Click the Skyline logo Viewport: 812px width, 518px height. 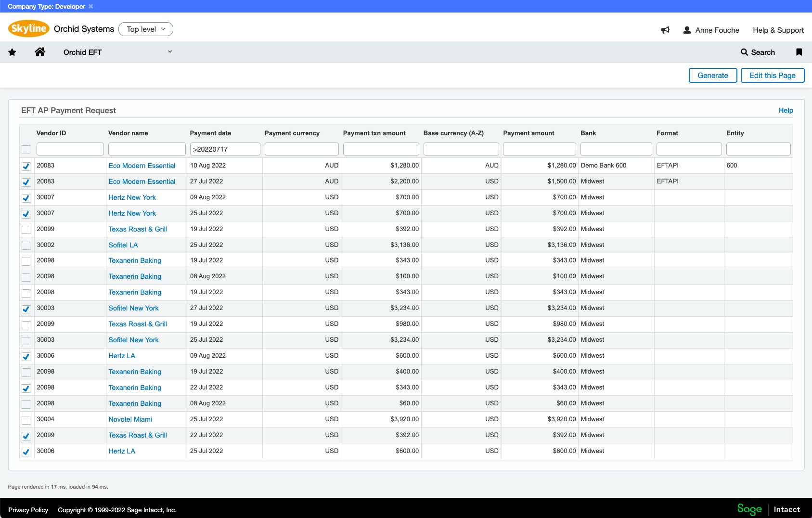point(29,28)
